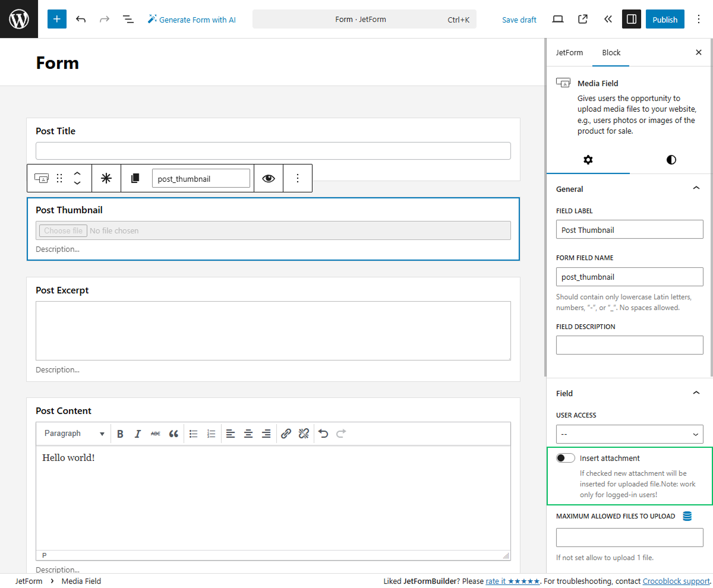Redo the change in top toolbar
713x588 pixels.
[x=105, y=19]
